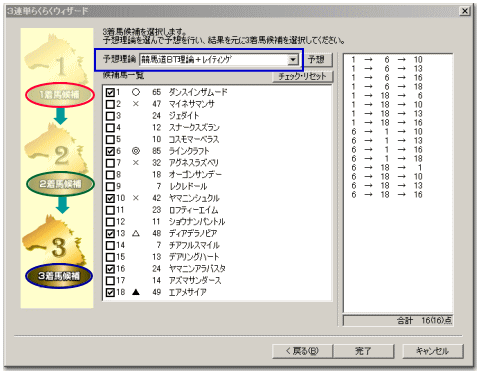This screenshot has height=374, width=480.
Task: Click the 3着馬候補 blue oval step icon
Action: pos(59,276)
